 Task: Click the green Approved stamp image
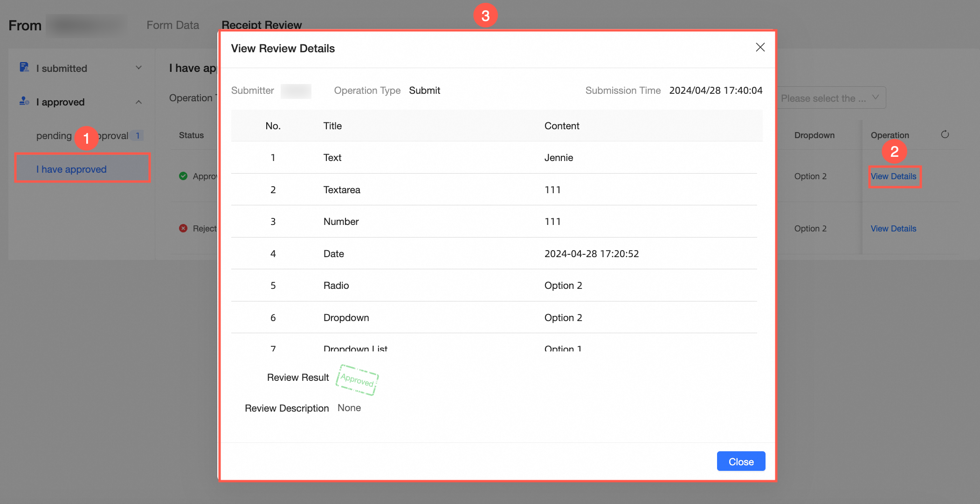pyautogui.click(x=357, y=379)
